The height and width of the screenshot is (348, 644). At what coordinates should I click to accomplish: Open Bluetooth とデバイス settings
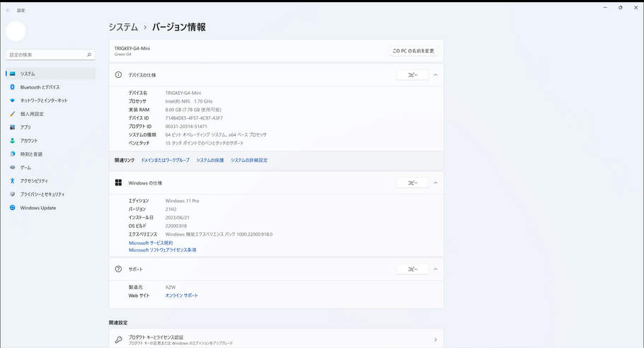click(x=40, y=87)
